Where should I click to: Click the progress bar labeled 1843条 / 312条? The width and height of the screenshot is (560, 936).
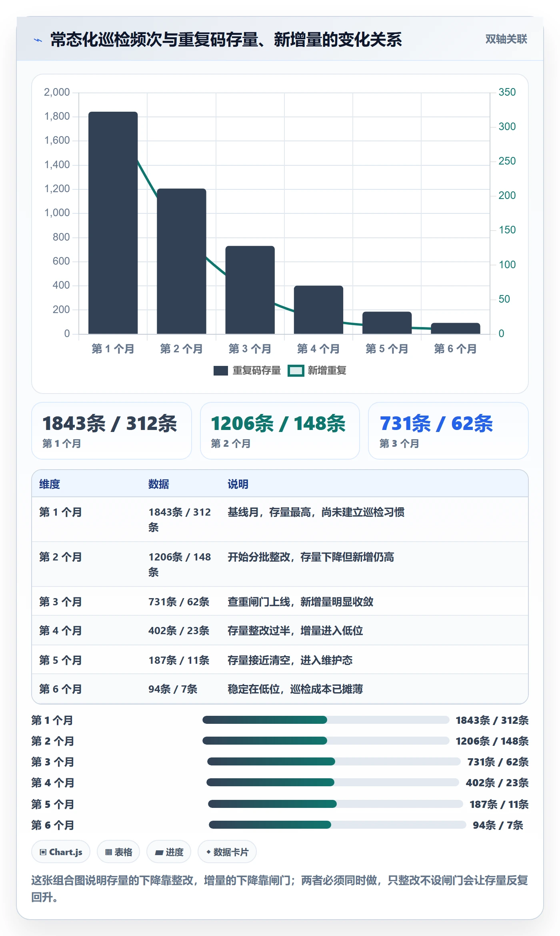coord(326,720)
